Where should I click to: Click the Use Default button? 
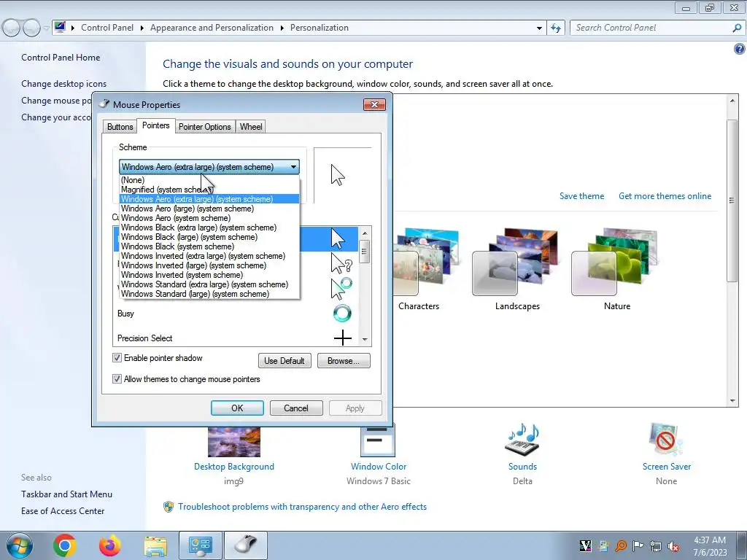285,360
